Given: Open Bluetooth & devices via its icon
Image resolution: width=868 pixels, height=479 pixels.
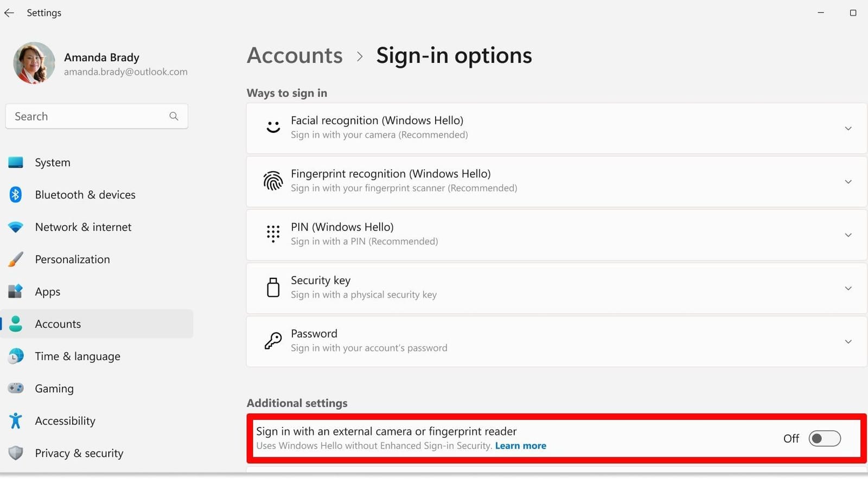Looking at the screenshot, I should tap(16, 195).
